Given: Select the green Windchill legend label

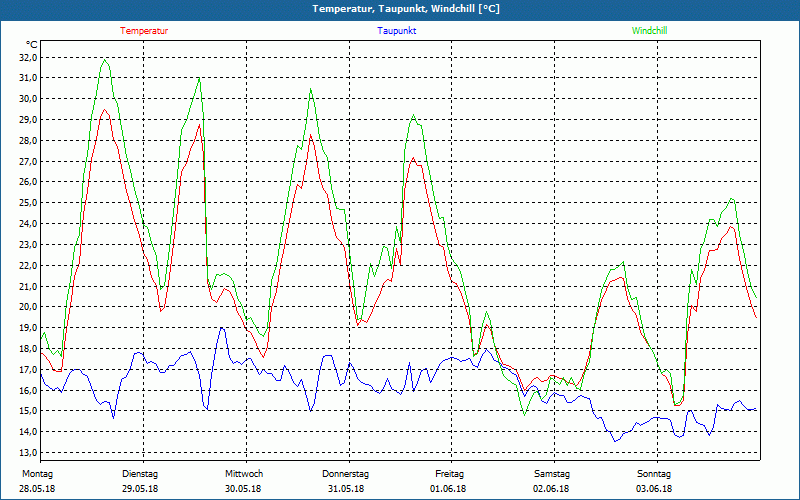Looking at the screenshot, I should [x=649, y=31].
